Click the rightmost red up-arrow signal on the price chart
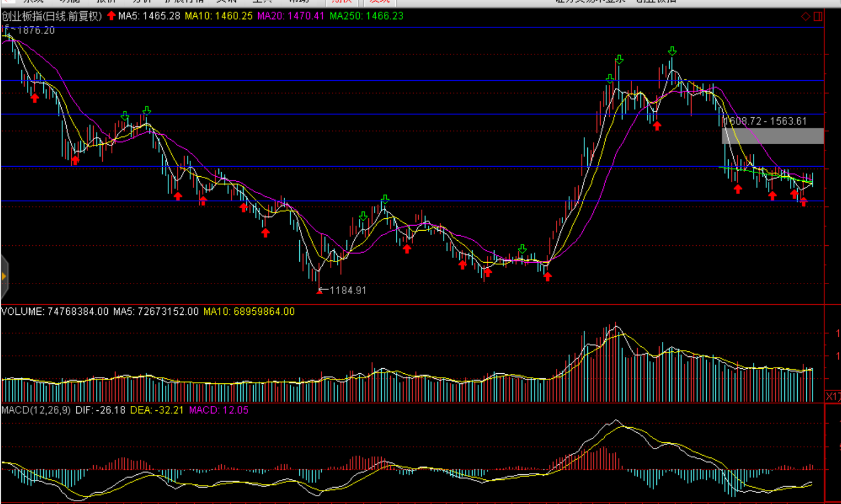This screenshot has width=841, height=504. tap(803, 202)
